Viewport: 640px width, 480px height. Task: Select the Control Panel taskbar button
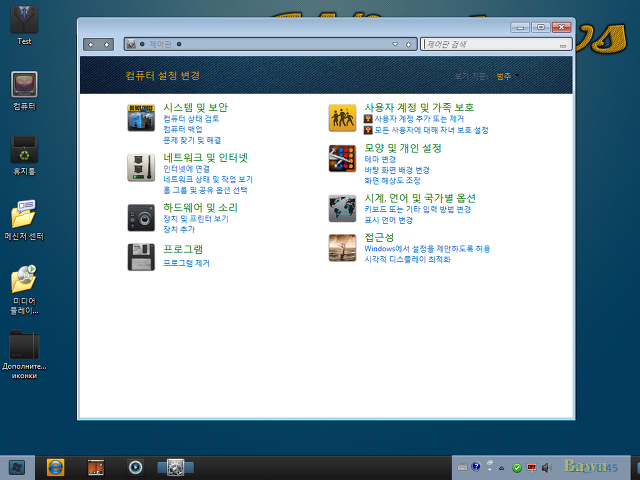click(x=176, y=468)
